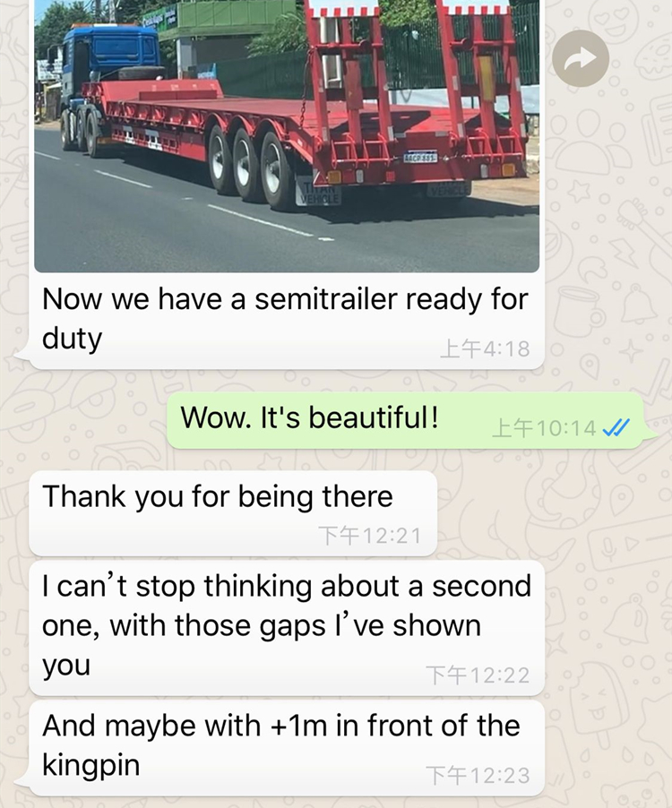This screenshot has width=672, height=808.
Task: Tap the 'I can't stop thinking' message bubble
Action: coord(287,627)
